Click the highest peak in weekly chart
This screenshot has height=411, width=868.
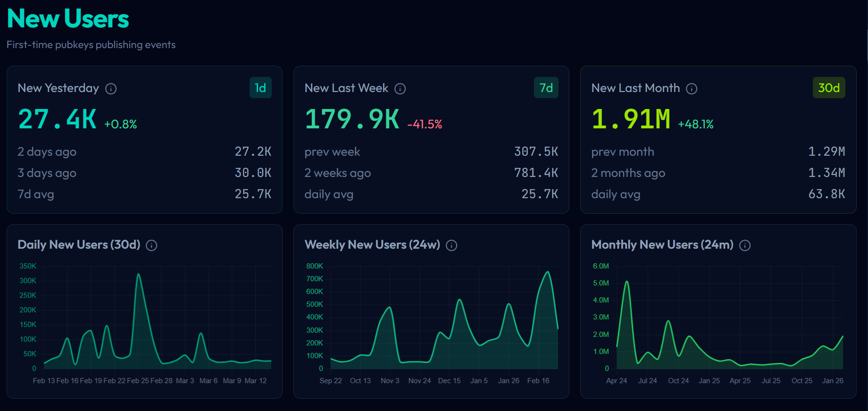[547, 272]
